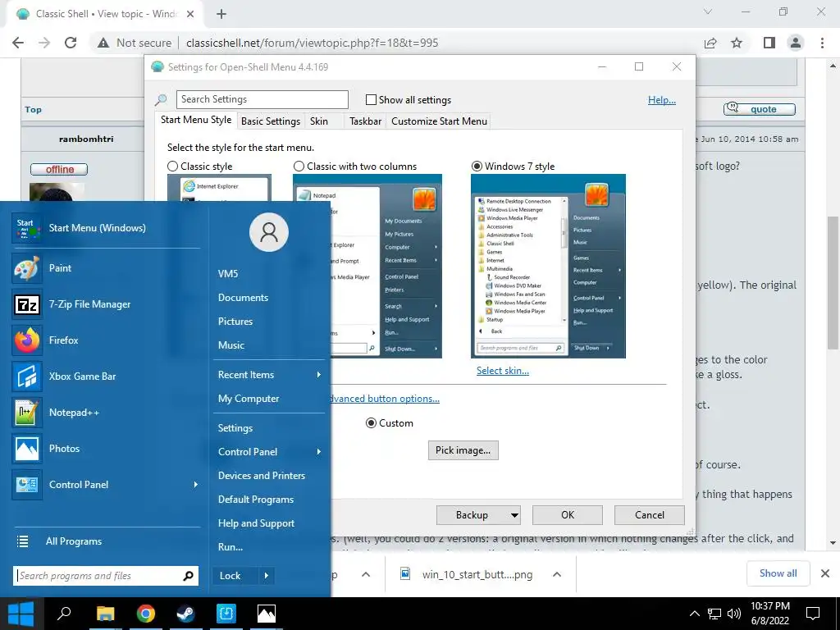Click the user account avatar picture
Image resolution: width=840 pixels, height=630 pixels.
tap(269, 232)
